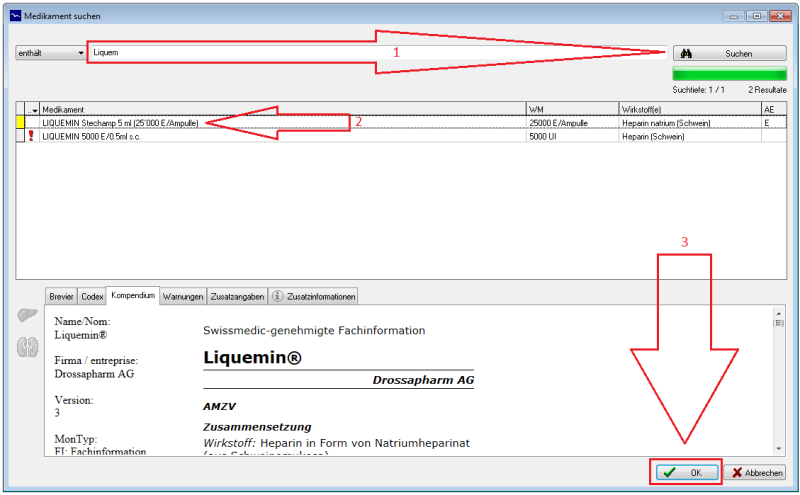Click the AE column header
800x495 pixels.
pos(774,109)
